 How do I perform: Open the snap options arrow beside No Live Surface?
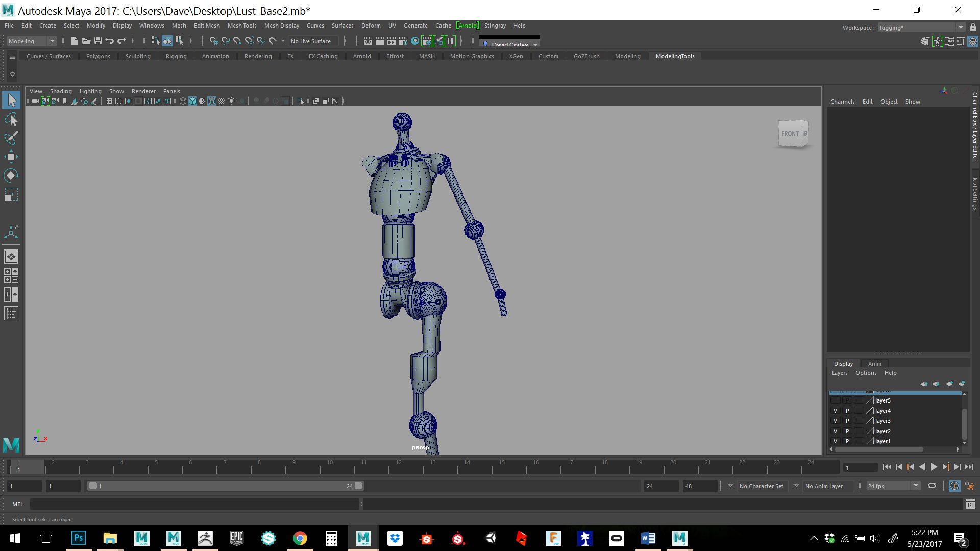(x=283, y=41)
